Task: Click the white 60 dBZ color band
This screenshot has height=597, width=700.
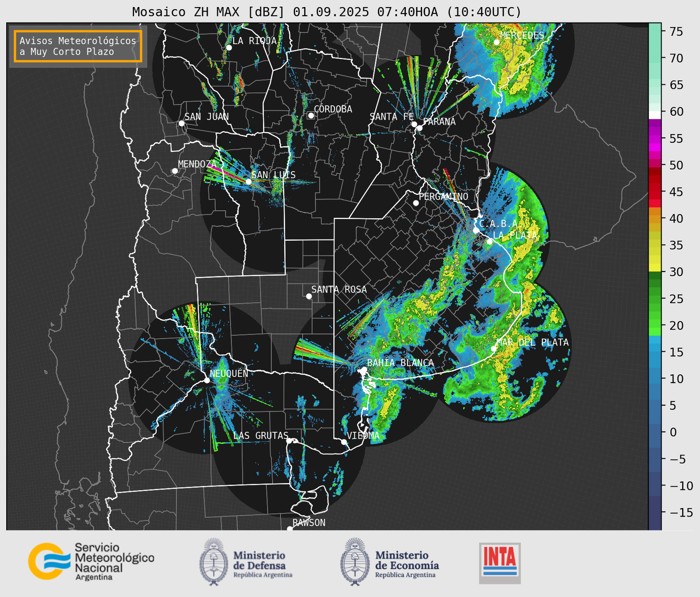Action: pos(655,115)
